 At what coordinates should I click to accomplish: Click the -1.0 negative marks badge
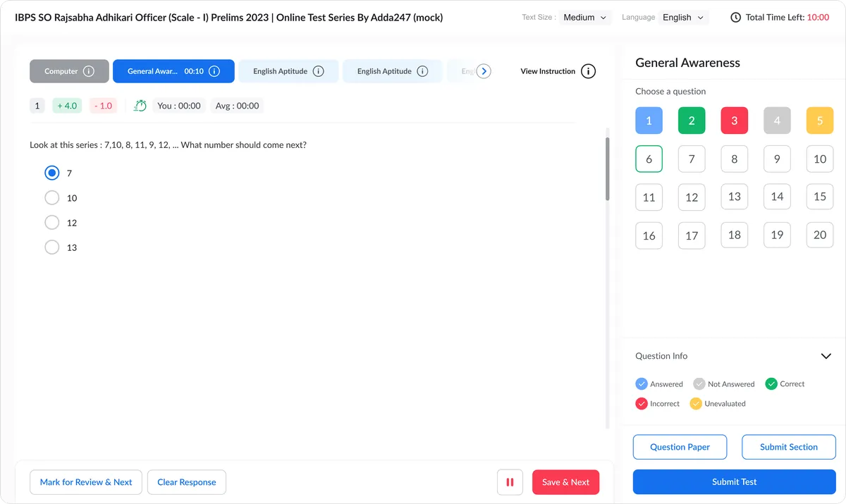point(103,106)
